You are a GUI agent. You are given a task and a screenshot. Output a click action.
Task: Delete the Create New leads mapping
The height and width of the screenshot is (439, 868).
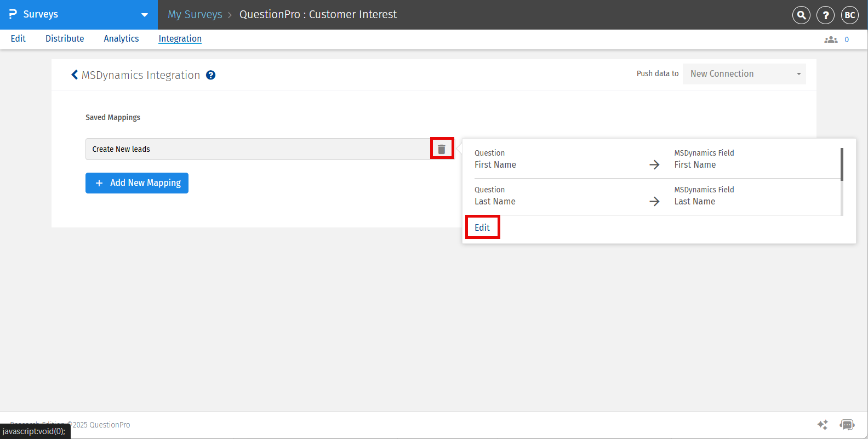[x=442, y=149]
